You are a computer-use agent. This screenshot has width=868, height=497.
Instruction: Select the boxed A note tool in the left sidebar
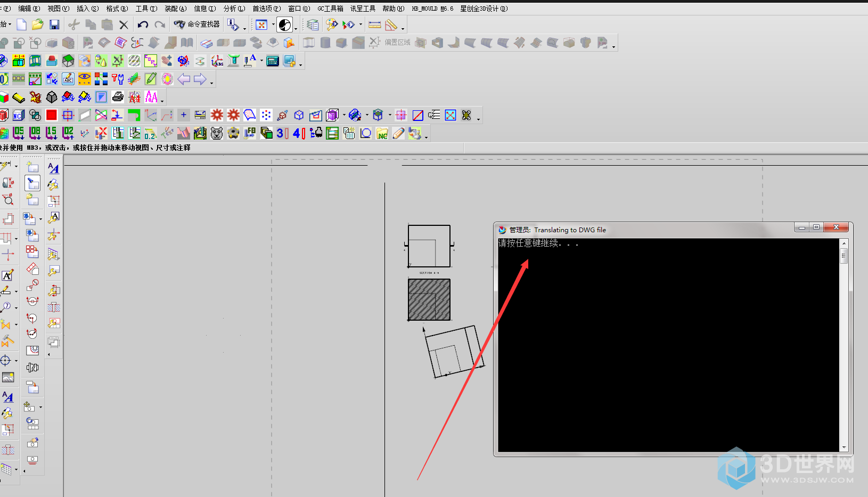point(7,275)
